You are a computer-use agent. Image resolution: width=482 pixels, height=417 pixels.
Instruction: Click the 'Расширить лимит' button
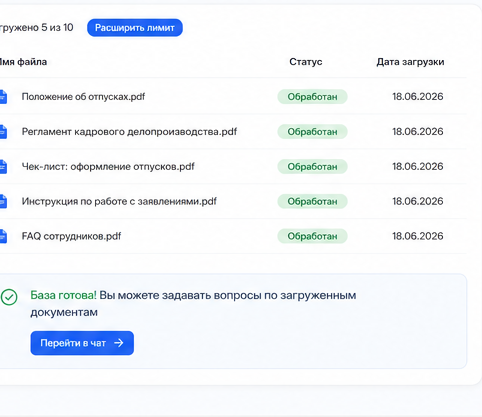click(135, 28)
